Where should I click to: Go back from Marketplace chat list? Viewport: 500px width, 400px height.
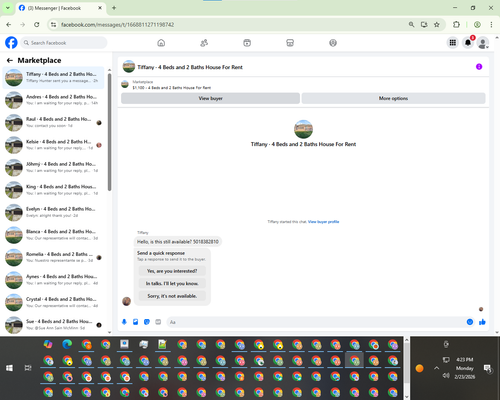[10, 60]
